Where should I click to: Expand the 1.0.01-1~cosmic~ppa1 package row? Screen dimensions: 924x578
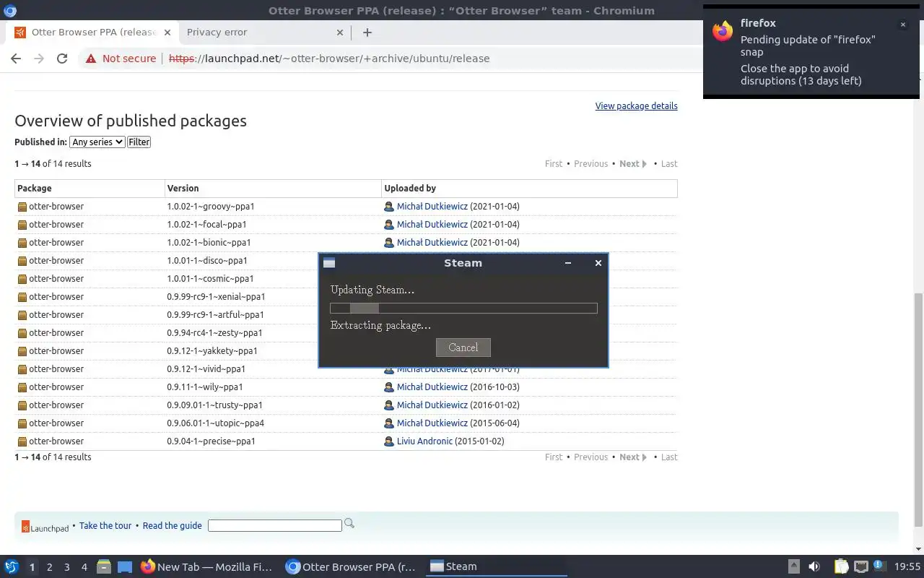pos(166,278)
